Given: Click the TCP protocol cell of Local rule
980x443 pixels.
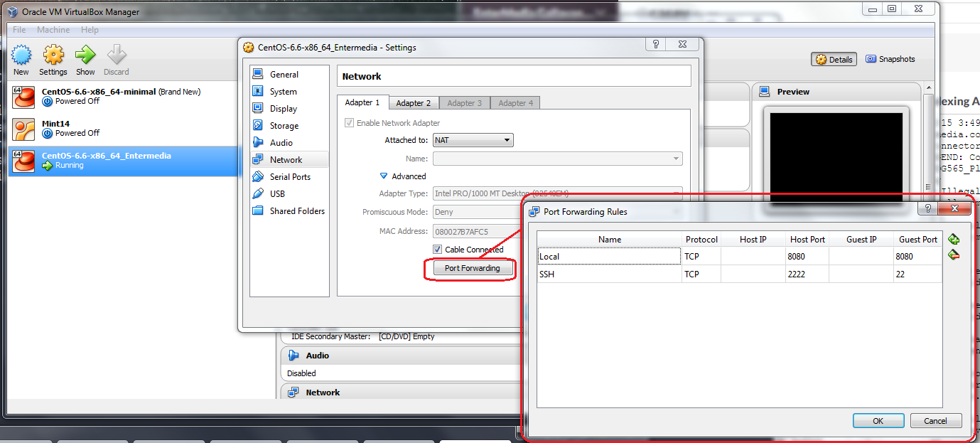Looking at the screenshot, I should point(701,257).
